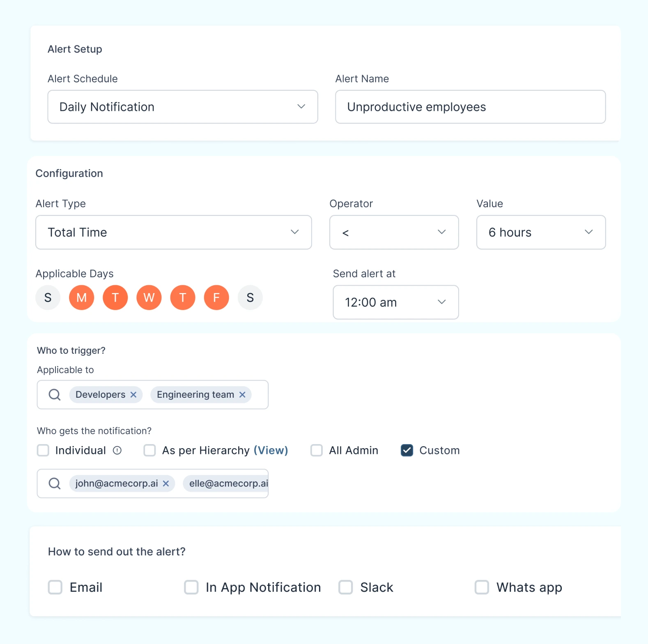This screenshot has width=648, height=644.
Task: Click the search icon in custom recipients field
Action: [x=55, y=484]
